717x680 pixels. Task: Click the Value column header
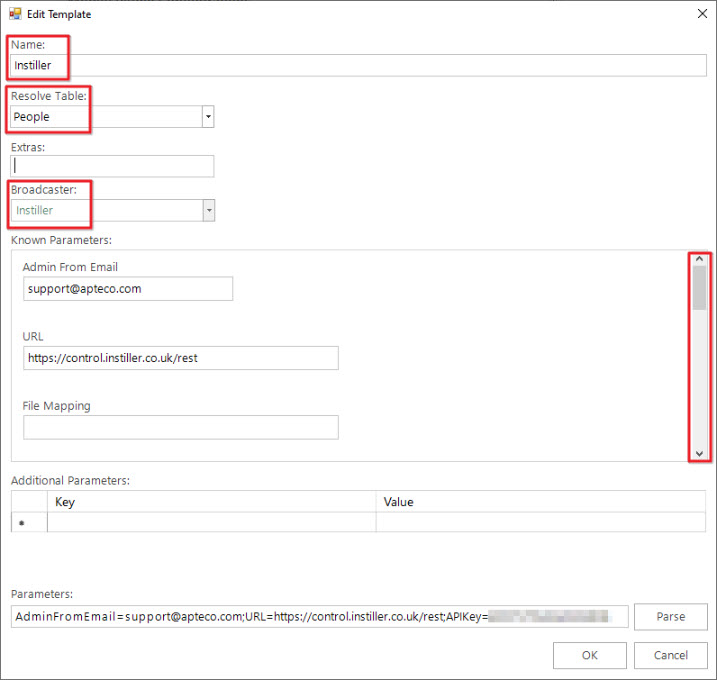(541, 502)
